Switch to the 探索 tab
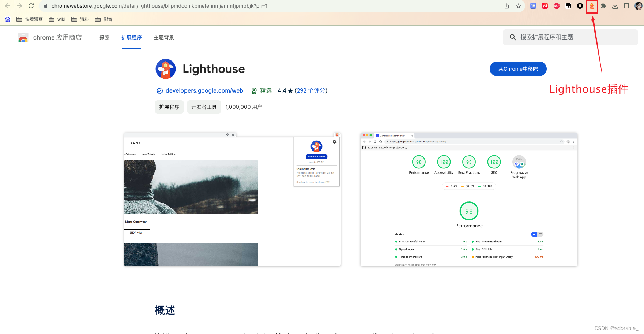The width and height of the screenshot is (644, 334). pos(105,37)
